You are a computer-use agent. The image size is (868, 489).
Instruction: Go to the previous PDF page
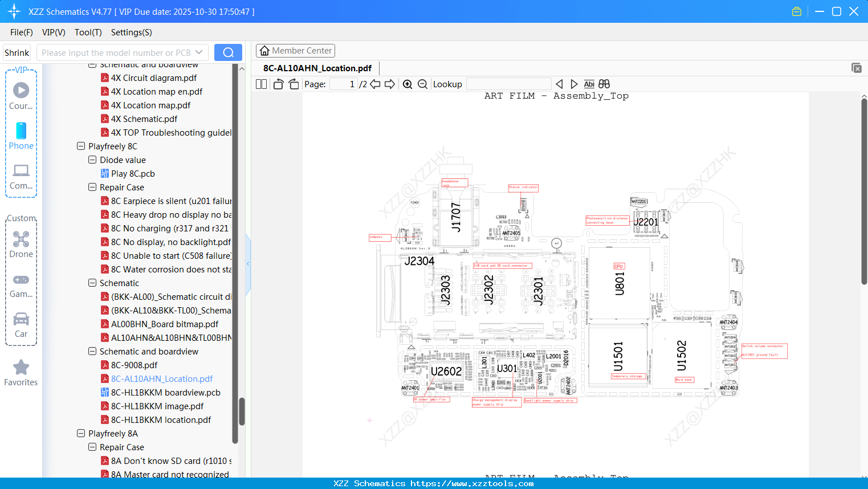376,84
